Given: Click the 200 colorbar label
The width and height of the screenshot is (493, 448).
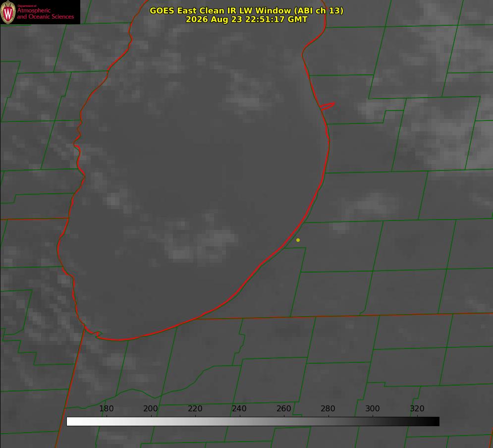Looking at the screenshot, I should tap(150, 408).
